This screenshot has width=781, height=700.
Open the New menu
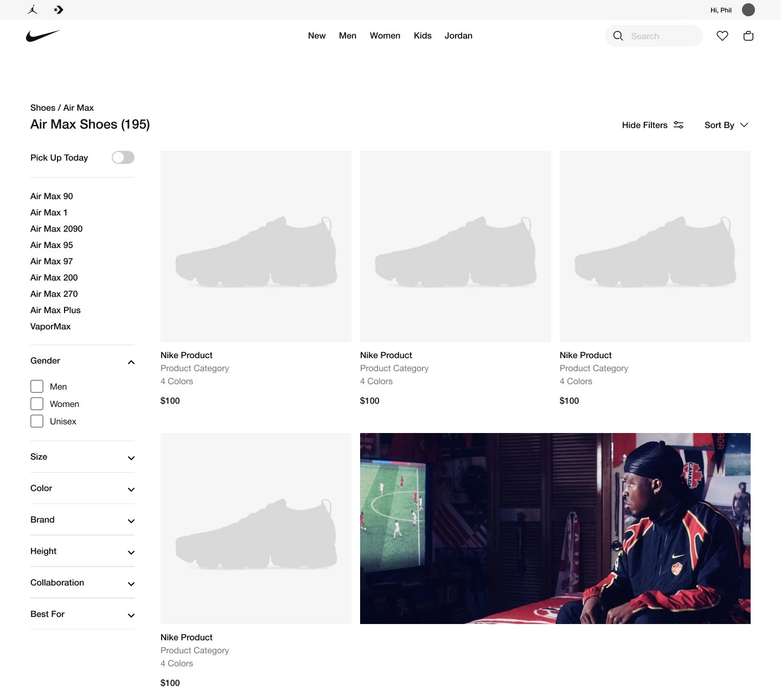point(317,36)
